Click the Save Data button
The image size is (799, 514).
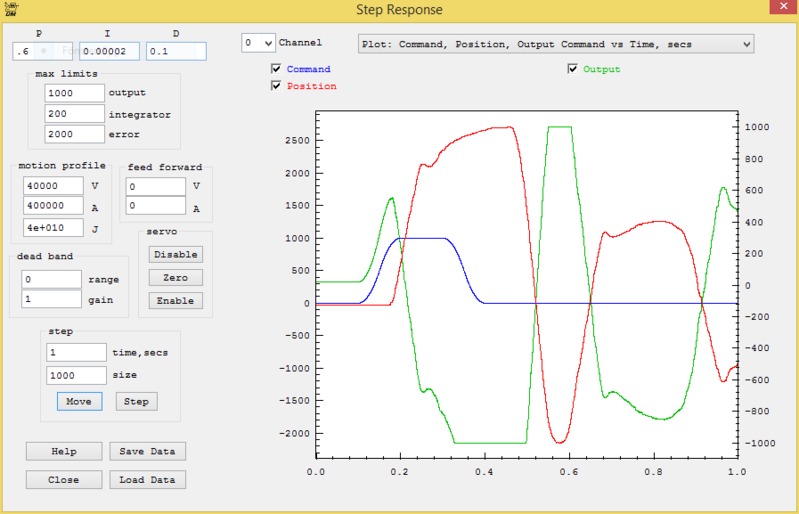pyautogui.click(x=147, y=451)
